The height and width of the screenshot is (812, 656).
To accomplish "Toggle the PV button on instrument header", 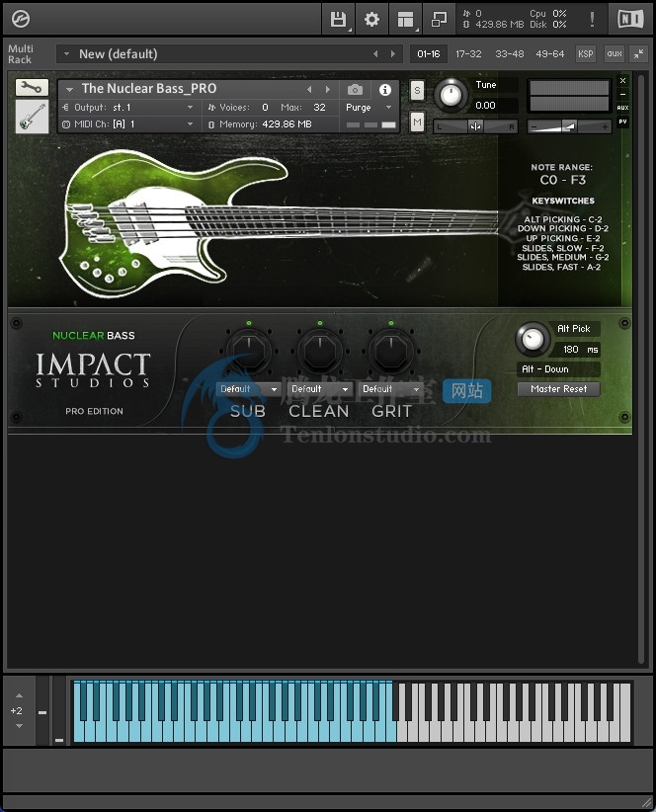I will pyautogui.click(x=622, y=122).
